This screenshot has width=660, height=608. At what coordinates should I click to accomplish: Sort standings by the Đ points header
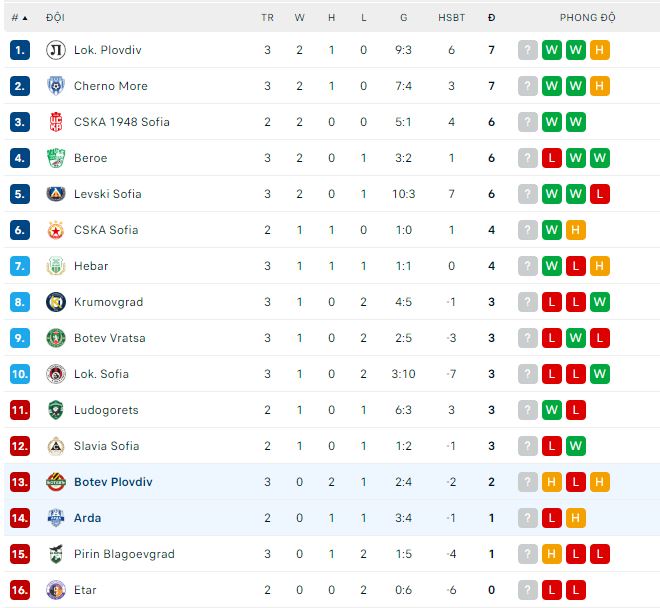[x=491, y=18]
